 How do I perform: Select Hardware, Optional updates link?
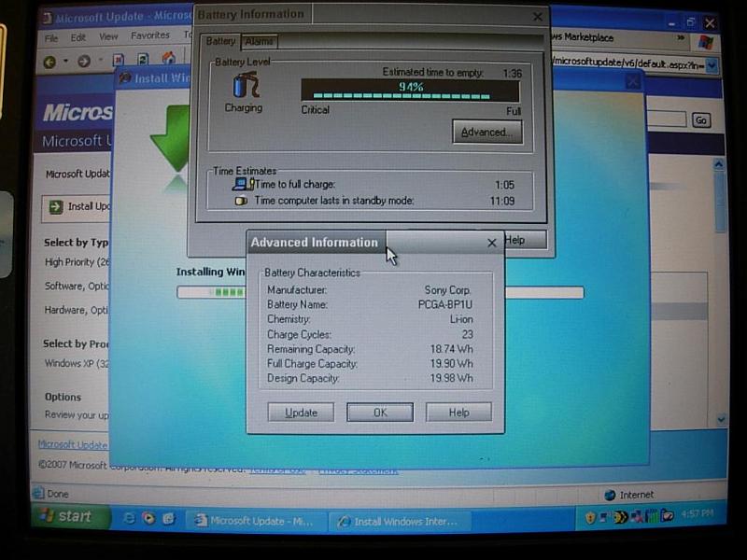click(77, 310)
